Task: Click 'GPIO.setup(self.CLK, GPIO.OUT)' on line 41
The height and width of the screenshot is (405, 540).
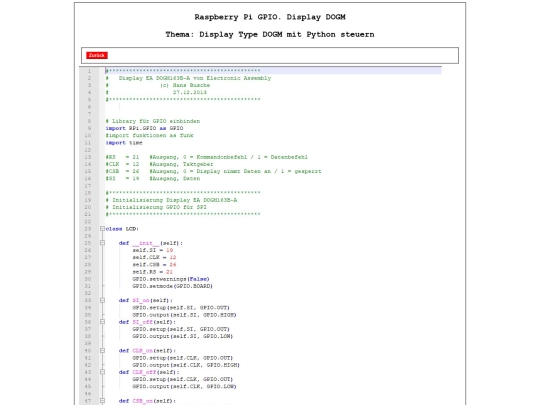Action: [x=183, y=358]
